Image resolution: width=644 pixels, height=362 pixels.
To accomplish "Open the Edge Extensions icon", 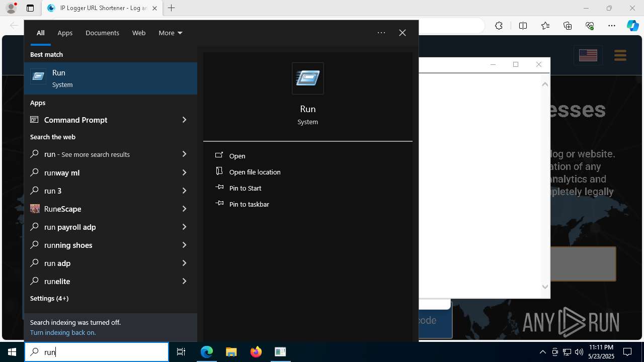I will (499, 26).
